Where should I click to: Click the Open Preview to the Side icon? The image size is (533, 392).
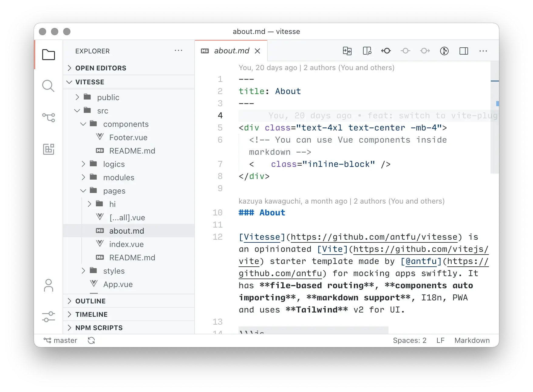[367, 51]
